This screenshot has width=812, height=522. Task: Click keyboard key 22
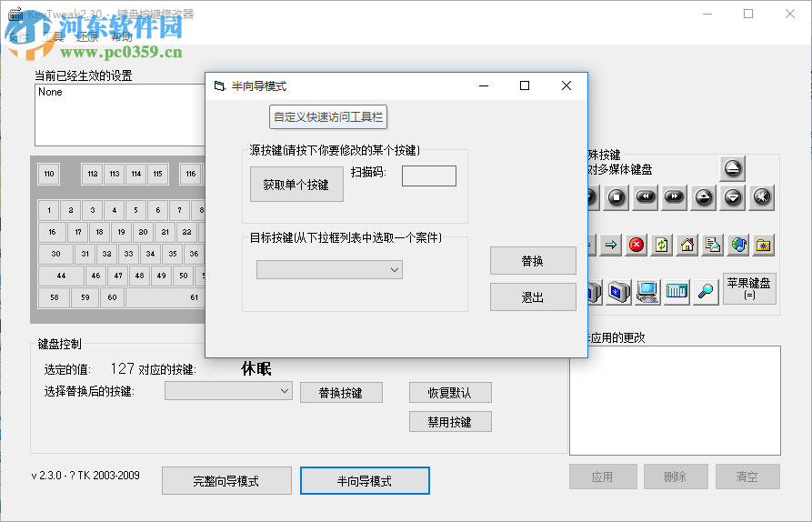[186, 232]
